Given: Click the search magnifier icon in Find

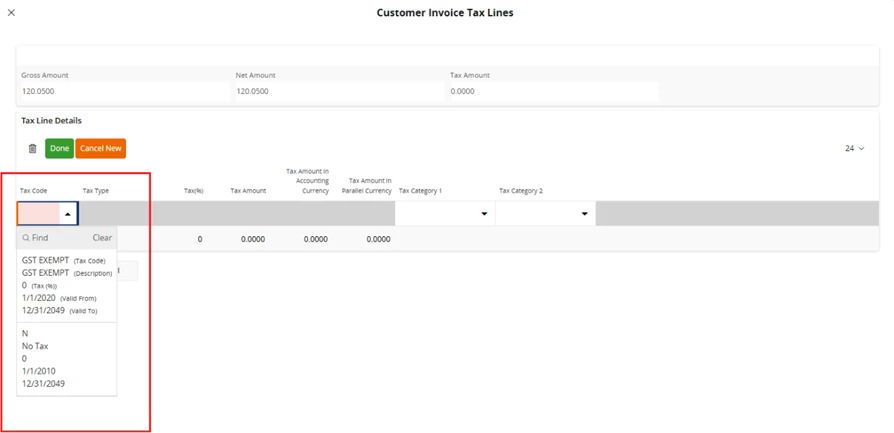Looking at the screenshot, I should click(26, 238).
